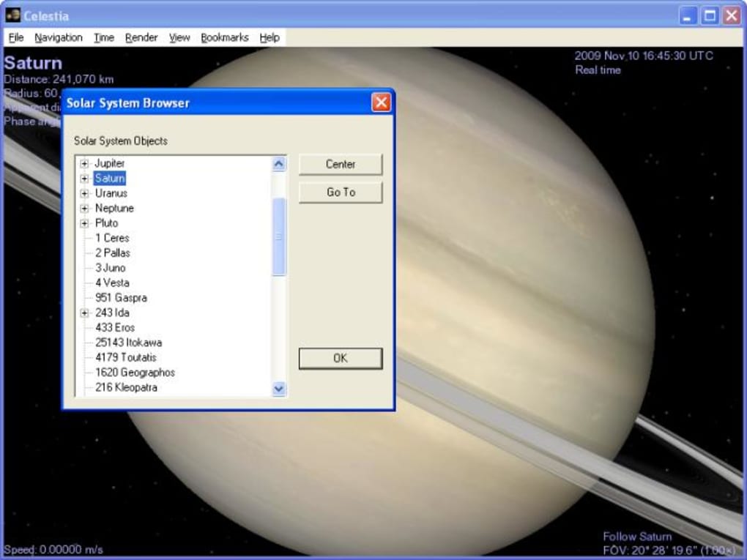
Task: Click the Real time label
Action: 598,70
